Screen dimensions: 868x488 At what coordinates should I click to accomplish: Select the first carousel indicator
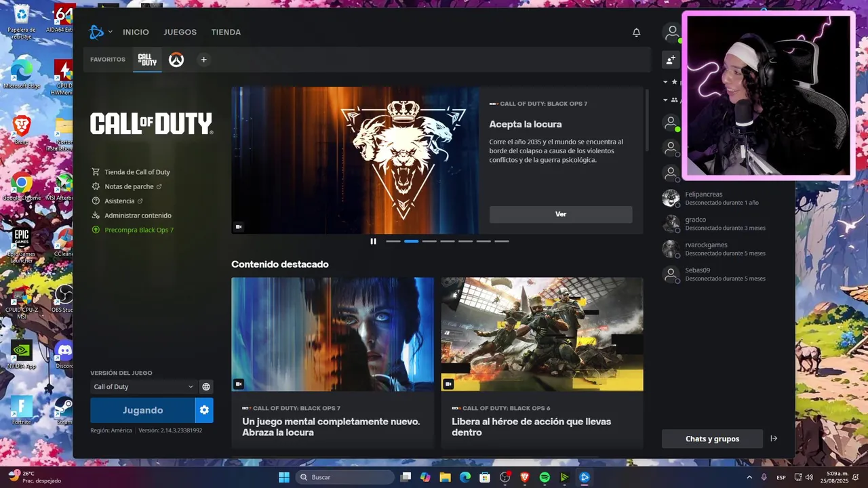pos(393,241)
